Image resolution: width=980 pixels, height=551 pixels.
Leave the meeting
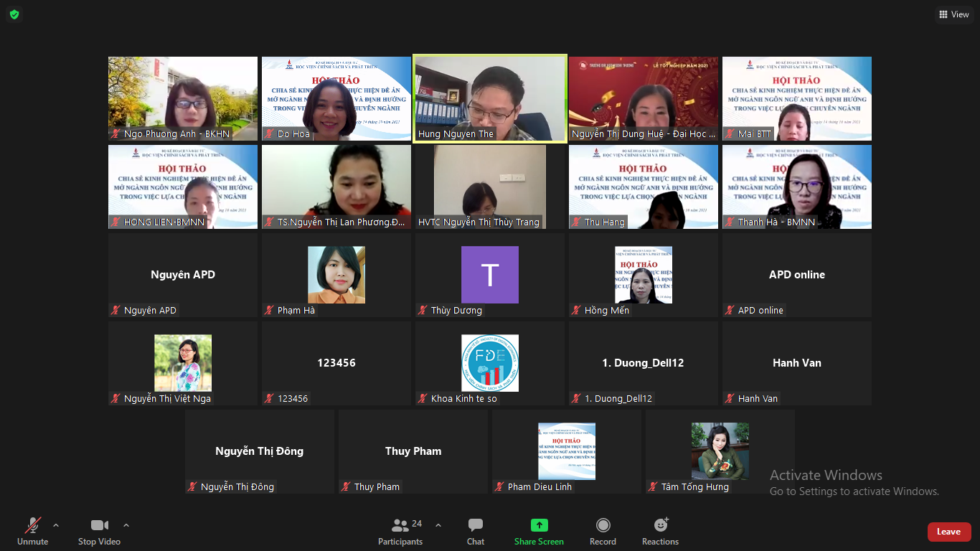pyautogui.click(x=948, y=532)
